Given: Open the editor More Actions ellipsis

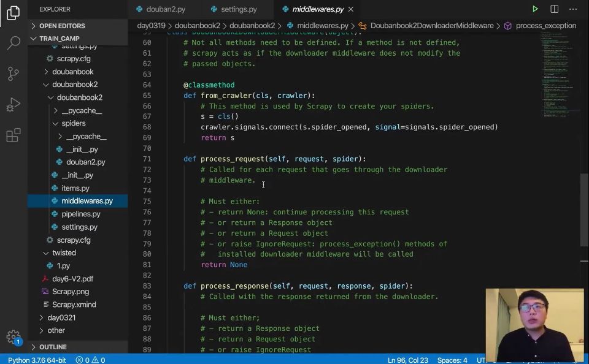Looking at the screenshot, I should pos(573,9).
